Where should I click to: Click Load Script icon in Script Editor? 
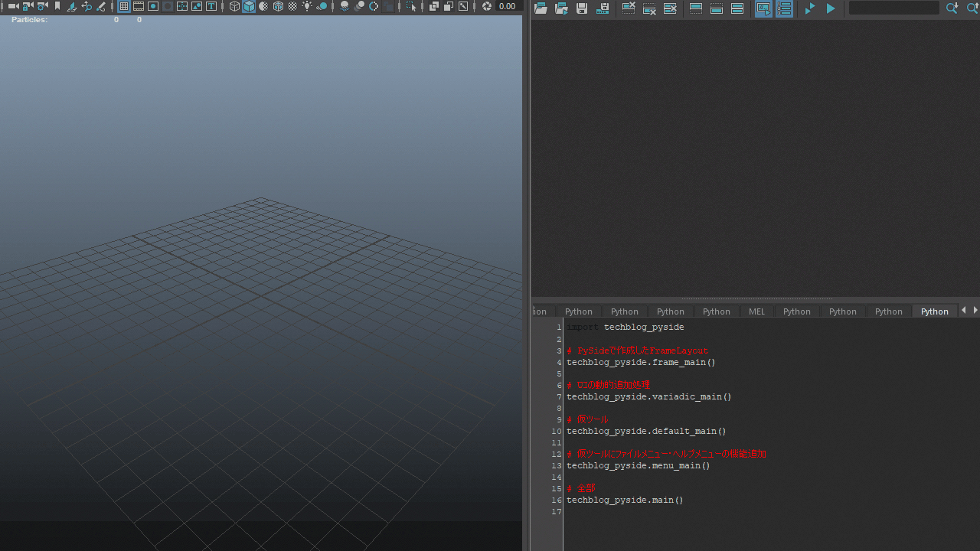(x=541, y=8)
